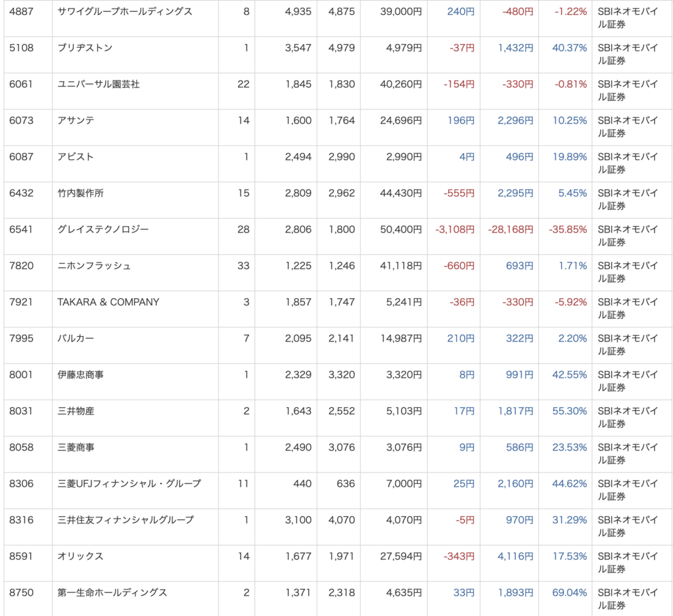This screenshot has height=616, width=673.
Task: Click グレイステクノロジー share count 28
Action: pyautogui.click(x=243, y=229)
